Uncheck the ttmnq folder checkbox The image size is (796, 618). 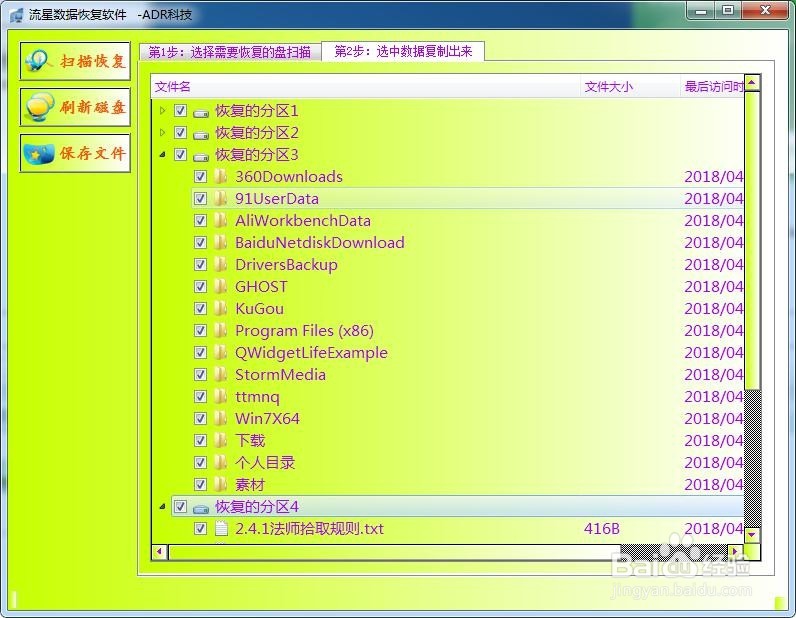tap(201, 397)
